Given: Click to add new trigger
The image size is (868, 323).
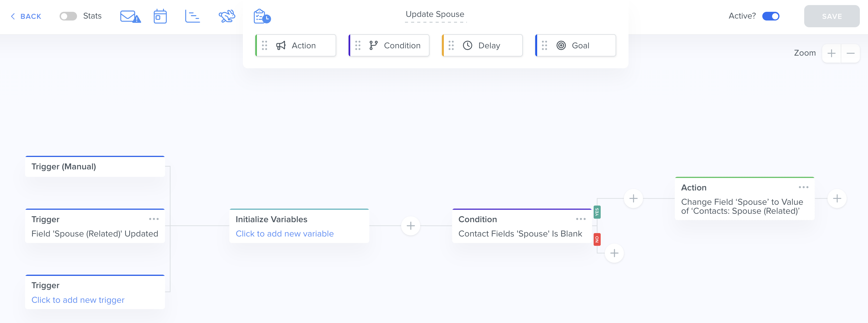Looking at the screenshot, I should 78,300.
